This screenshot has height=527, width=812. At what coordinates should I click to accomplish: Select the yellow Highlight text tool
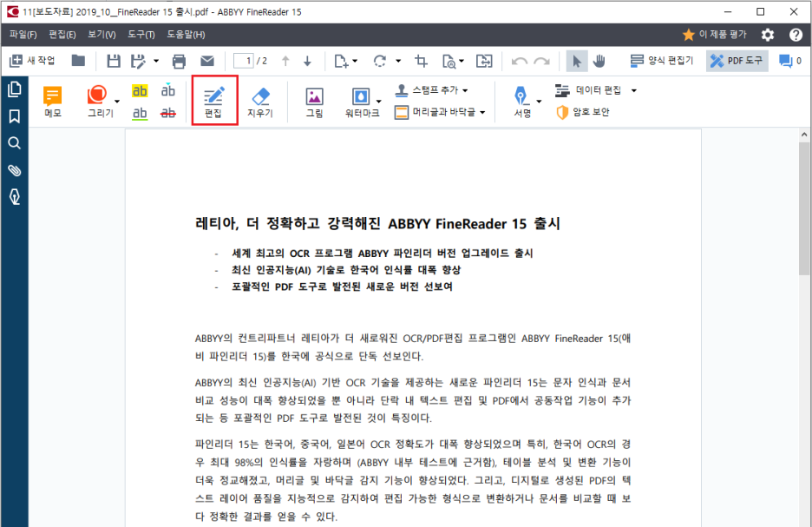coord(140,91)
